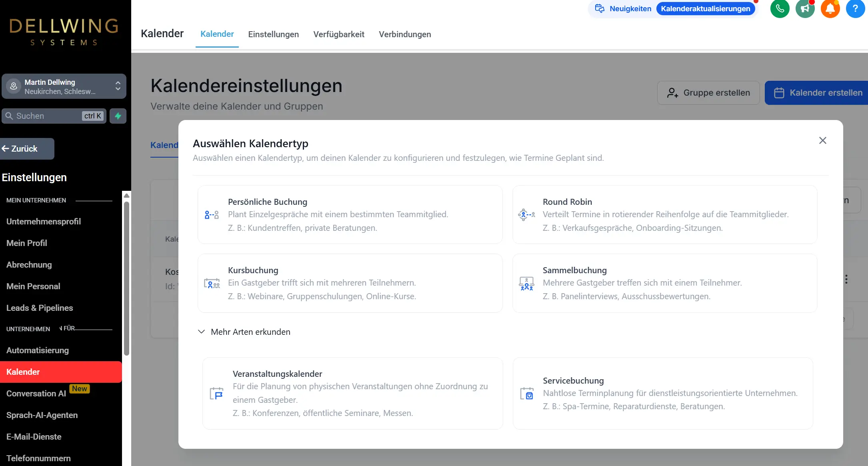This screenshot has height=466, width=868.
Task: Click the search magnifier icon in sidebar
Action: 9,116
